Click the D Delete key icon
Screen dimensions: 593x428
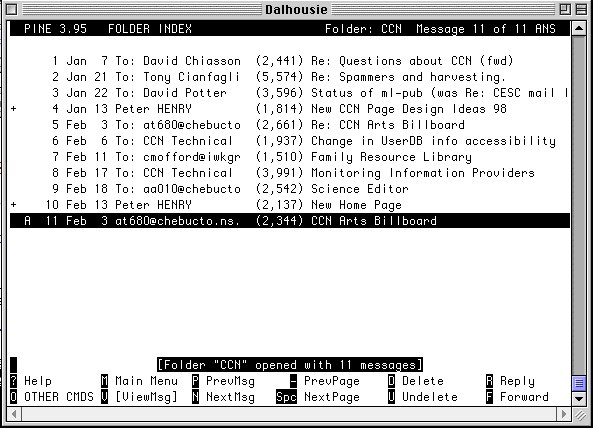[x=391, y=381]
